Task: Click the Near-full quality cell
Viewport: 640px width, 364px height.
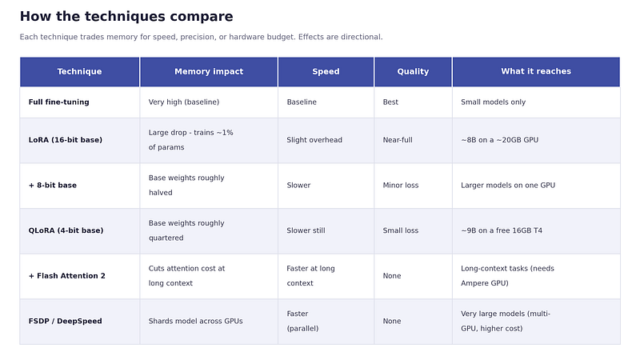Action: [x=398, y=140]
